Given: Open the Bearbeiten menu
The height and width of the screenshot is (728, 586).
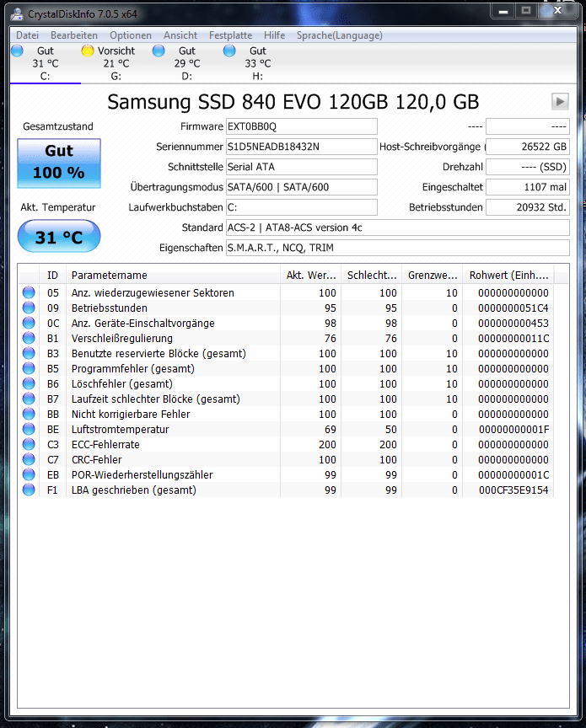Looking at the screenshot, I should tap(74, 35).
